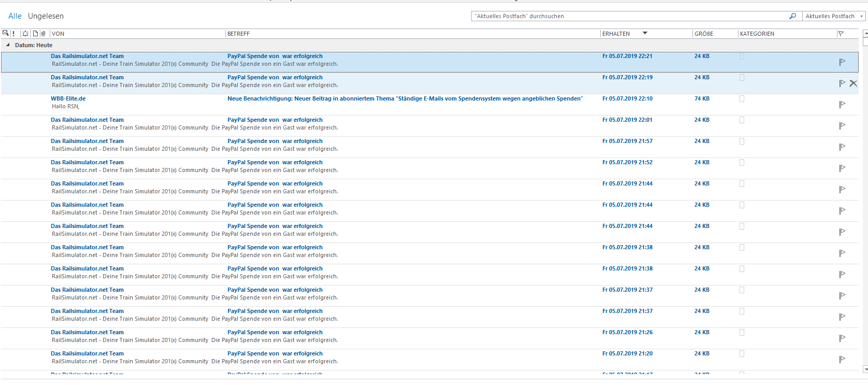Click the arrange-by envelope icon in column header
This screenshot has height=385, width=868.
pos(6,33)
